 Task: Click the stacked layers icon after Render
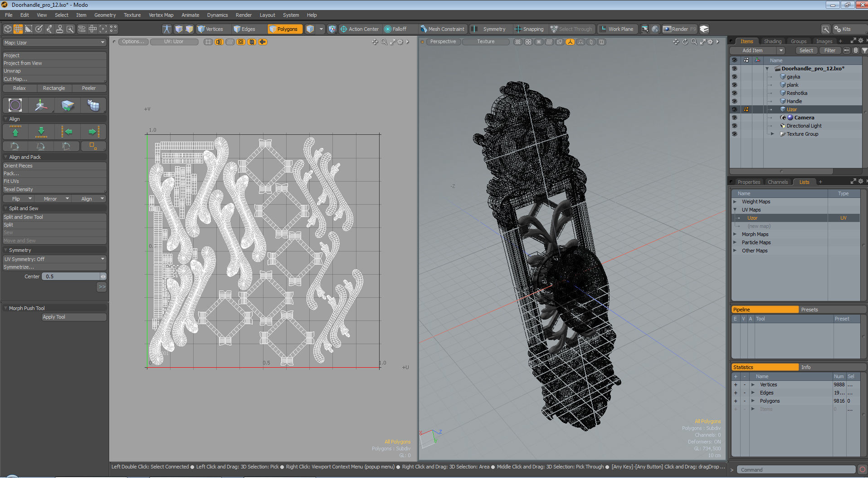(704, 29)
